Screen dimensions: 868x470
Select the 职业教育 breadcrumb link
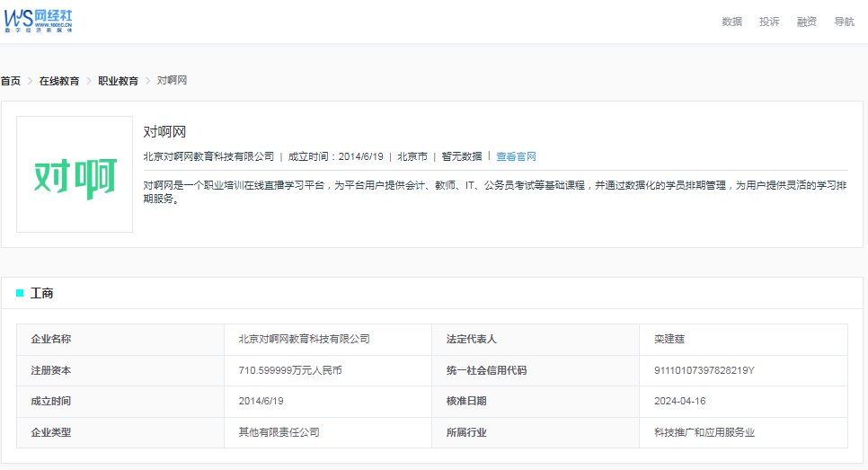click(x=119, y=81)
